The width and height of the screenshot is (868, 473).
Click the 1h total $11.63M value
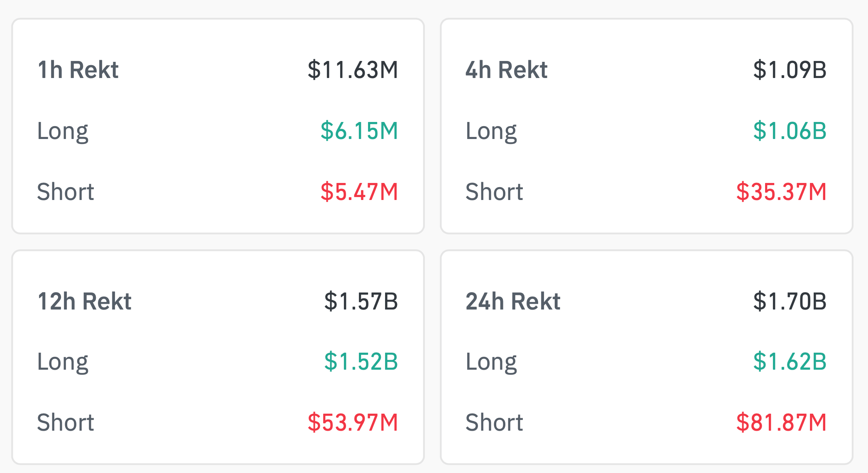click(353, 70)
